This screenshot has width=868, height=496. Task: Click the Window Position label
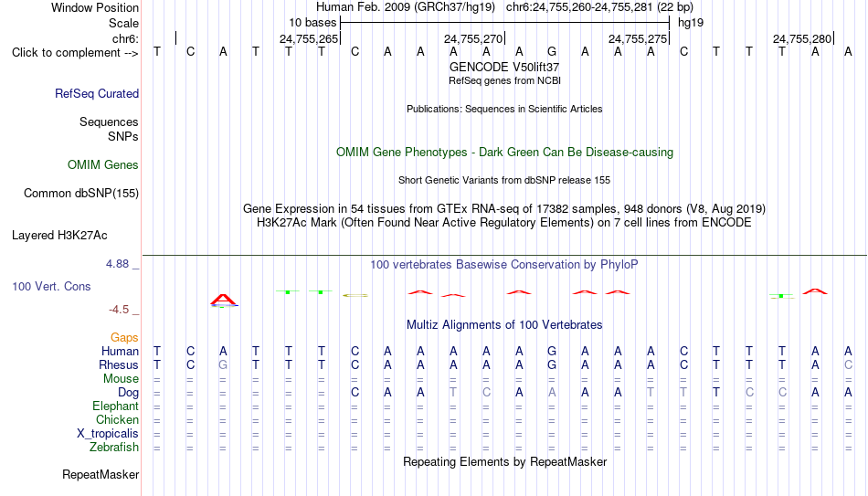coord(95,7)
